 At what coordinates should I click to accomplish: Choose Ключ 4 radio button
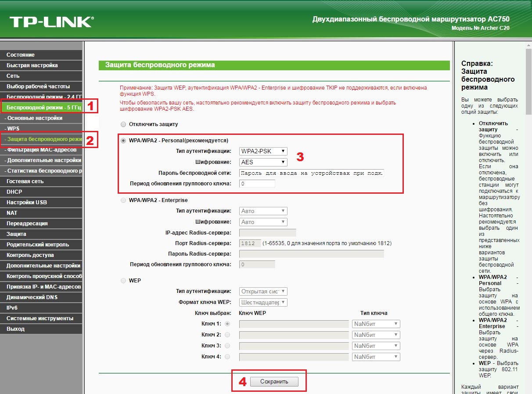point(227,357)
